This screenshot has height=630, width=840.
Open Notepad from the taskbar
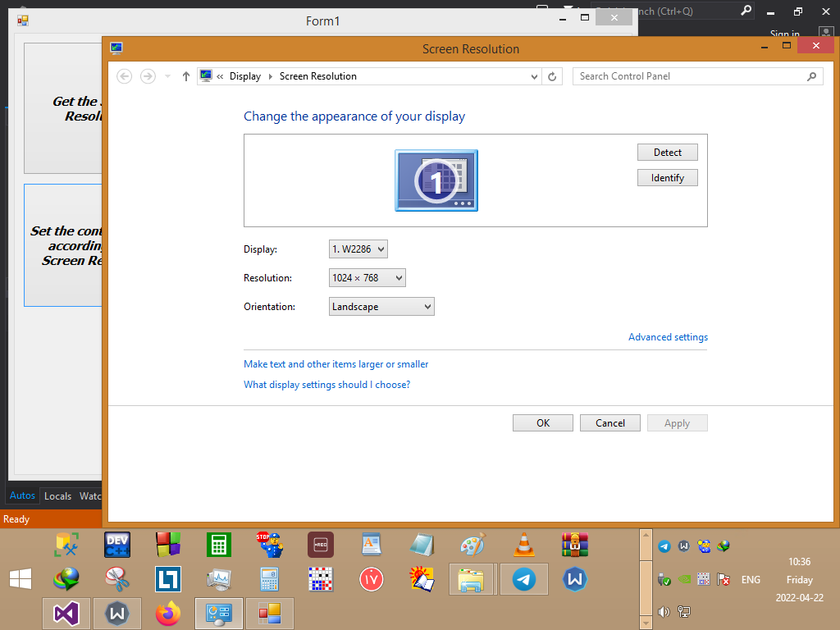pos(422,545)
